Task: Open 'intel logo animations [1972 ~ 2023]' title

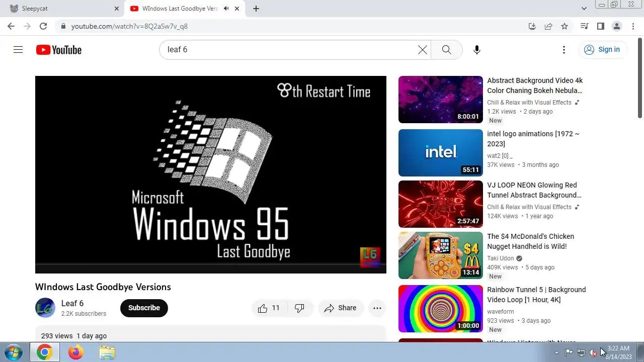Action: pyautogui.click(x=533, y=139)
